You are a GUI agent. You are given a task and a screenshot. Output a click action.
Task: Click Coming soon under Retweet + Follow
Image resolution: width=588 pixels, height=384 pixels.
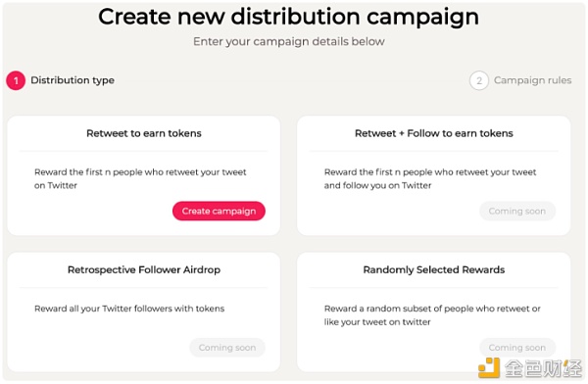(517, 211)
